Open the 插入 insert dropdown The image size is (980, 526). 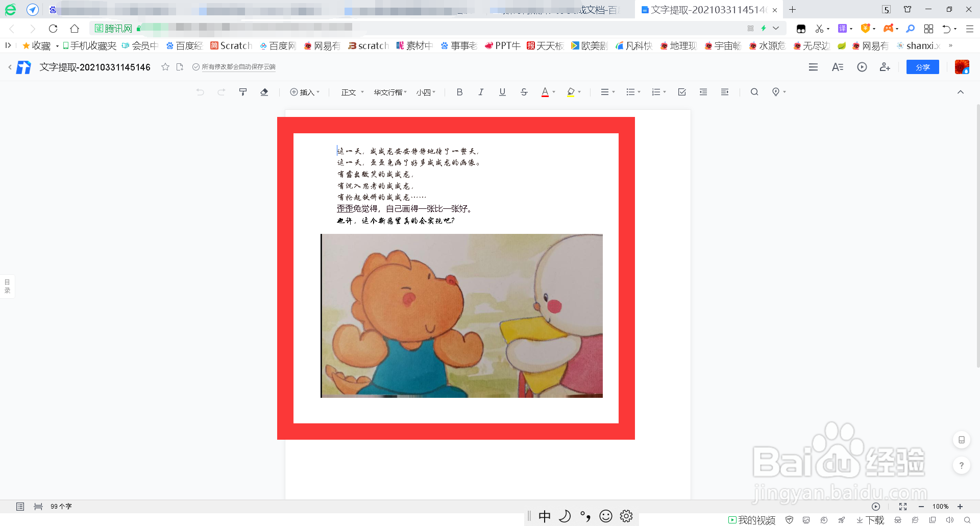[305, 92]
